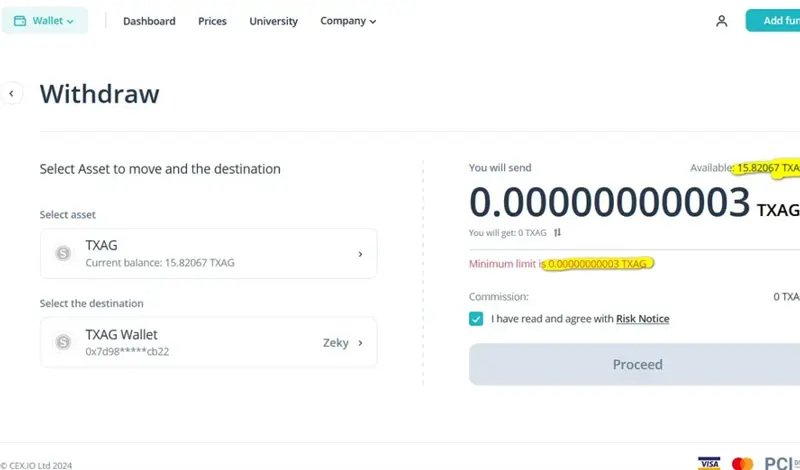Click the 'You will get: 0 TXAG' text
The width and height of the screenshot is (800, 470).
(x=508, y=233)
